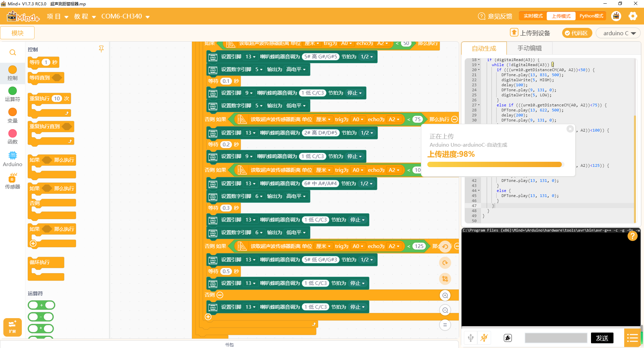Add a branch with plus button
This screenshot has width=644, height=348.
pyautogui.click(x=208, y=317)
